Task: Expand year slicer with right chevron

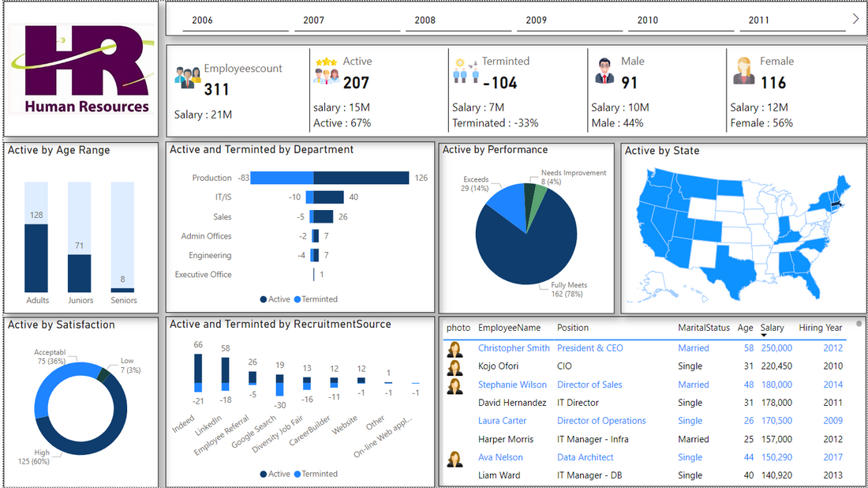Action: [856, 19]
